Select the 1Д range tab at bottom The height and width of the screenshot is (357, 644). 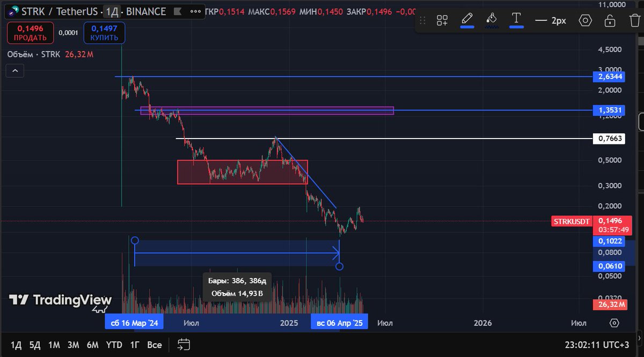click(16, 345)
